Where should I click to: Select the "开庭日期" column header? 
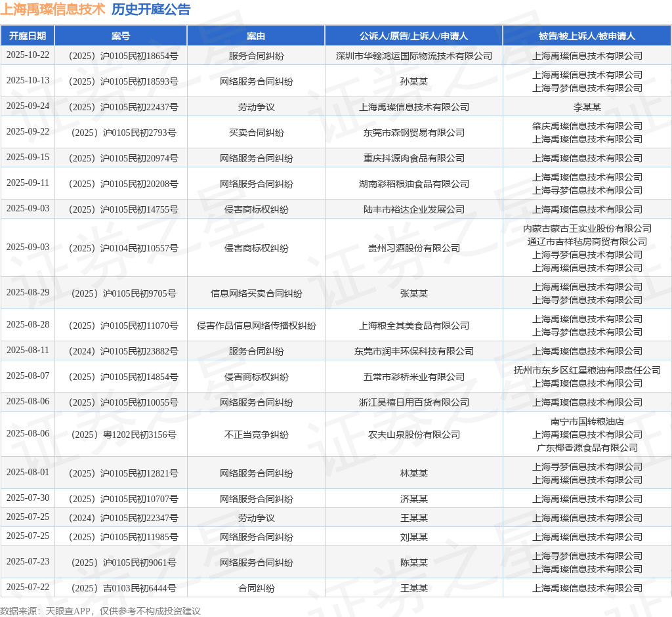(28, 36)
